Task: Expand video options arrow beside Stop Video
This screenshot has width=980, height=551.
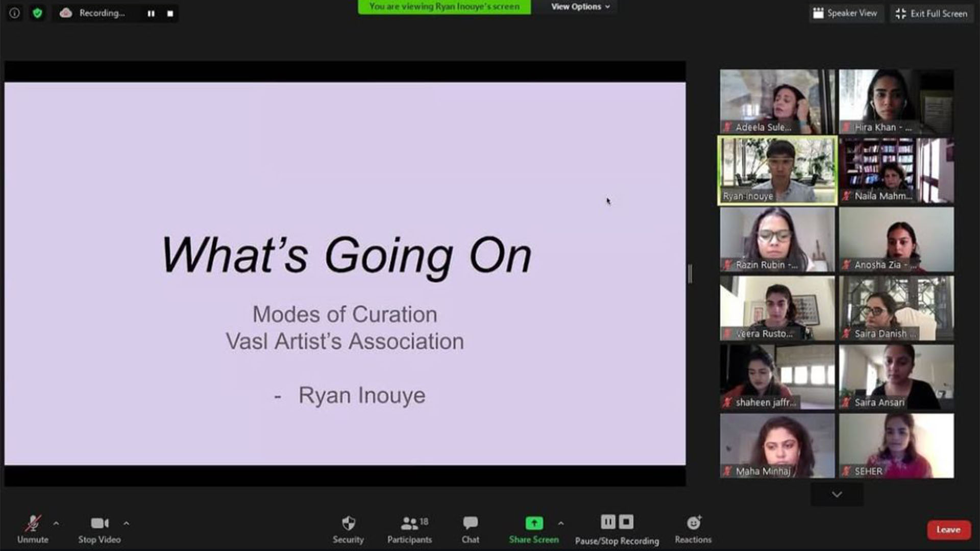Action: coord(126,523)
